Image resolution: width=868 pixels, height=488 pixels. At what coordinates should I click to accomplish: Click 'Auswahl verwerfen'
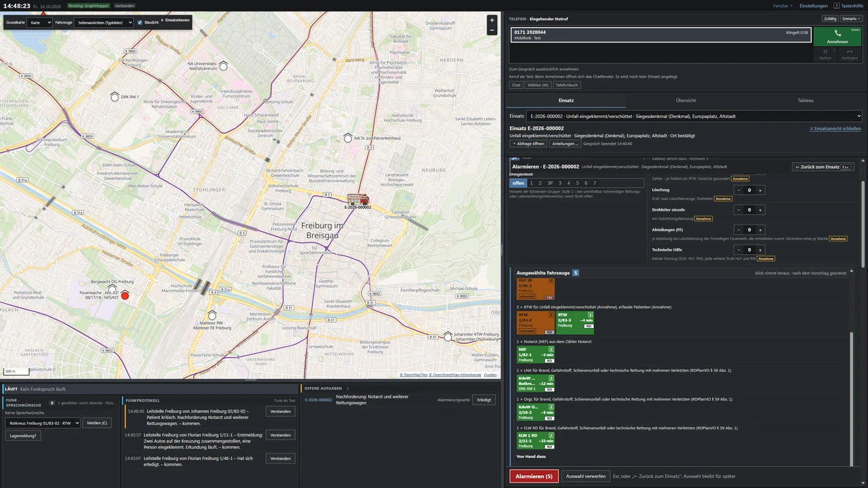tap(586, 476)
